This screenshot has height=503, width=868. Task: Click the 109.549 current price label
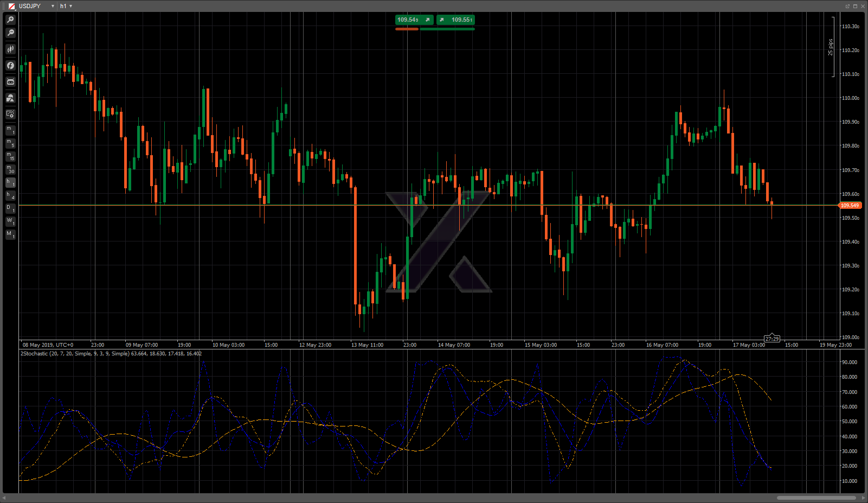(850, 206)
